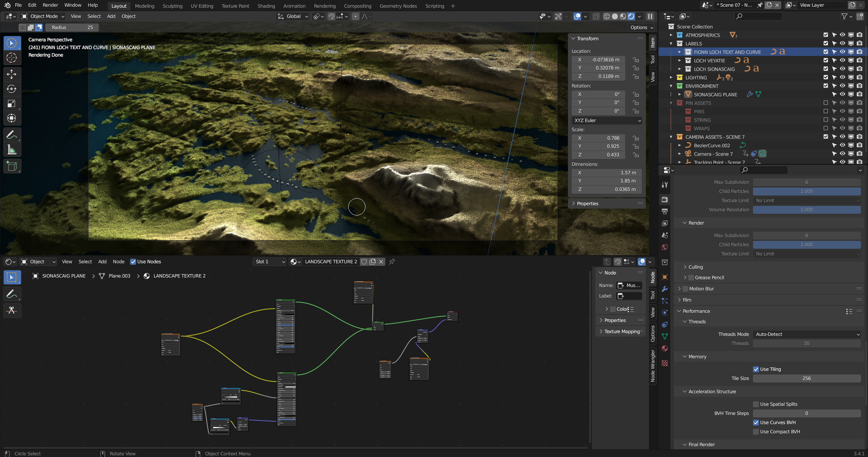The height and width of the screenshot is (457, 868).
Task: Open the Threads Mode Auto-Detect dropdown
Action: (807, 334)
